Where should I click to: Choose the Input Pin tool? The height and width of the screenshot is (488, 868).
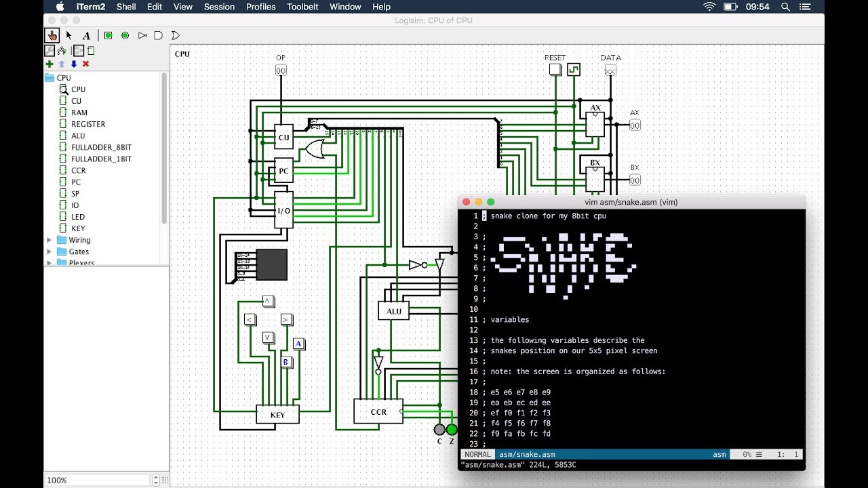tap(108, 35)
